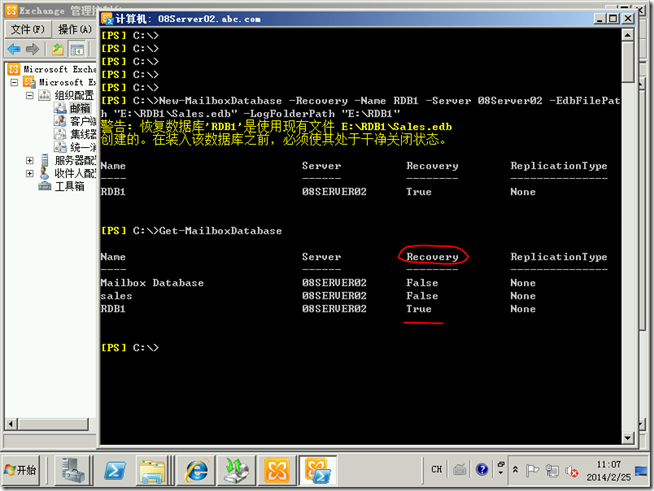Select the 客户端 node in tree
This screenshot has width=654, height=491.
pyautogui.click(x=83, y=121)
